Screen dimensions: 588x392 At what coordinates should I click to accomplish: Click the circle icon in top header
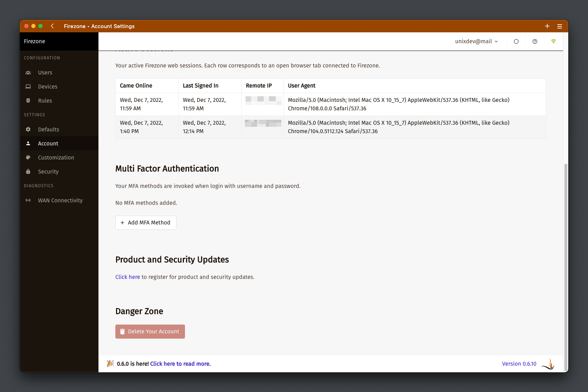pyautogui.click(x=516, y=41)
